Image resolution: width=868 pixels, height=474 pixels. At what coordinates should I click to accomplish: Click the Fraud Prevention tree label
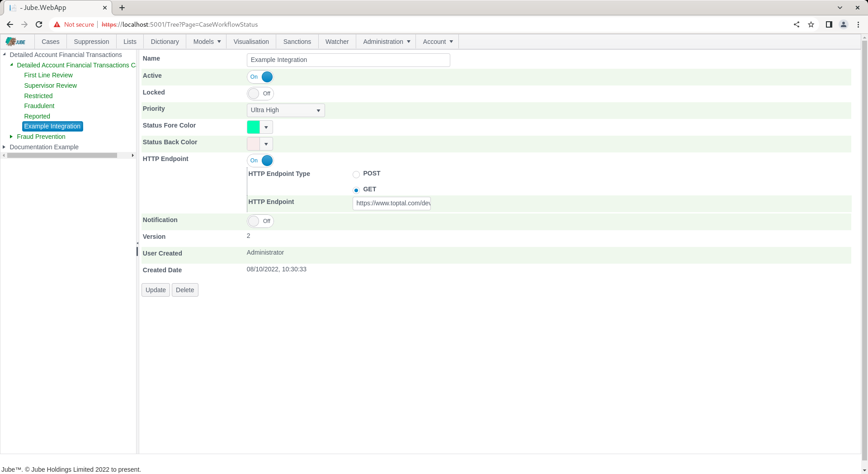coord(41,137)
